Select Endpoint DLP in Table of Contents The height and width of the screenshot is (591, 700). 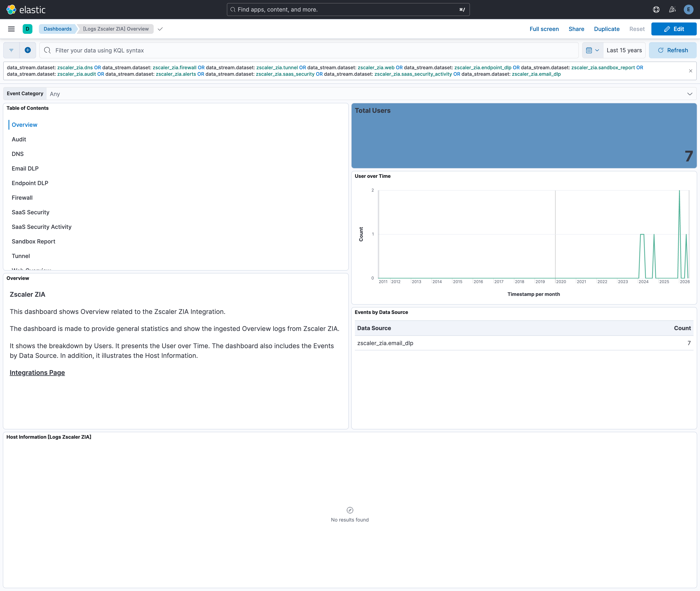coord(30,183)
